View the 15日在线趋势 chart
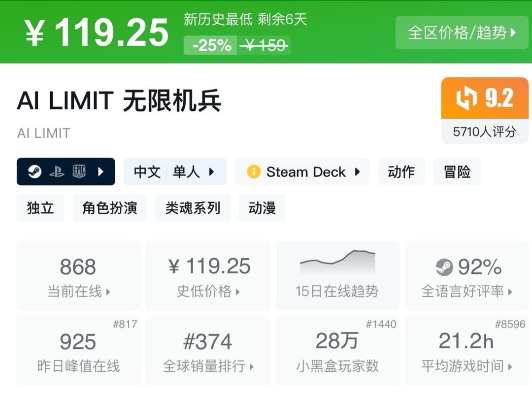Viewport: 532px width, 393px height. [337, 275]
